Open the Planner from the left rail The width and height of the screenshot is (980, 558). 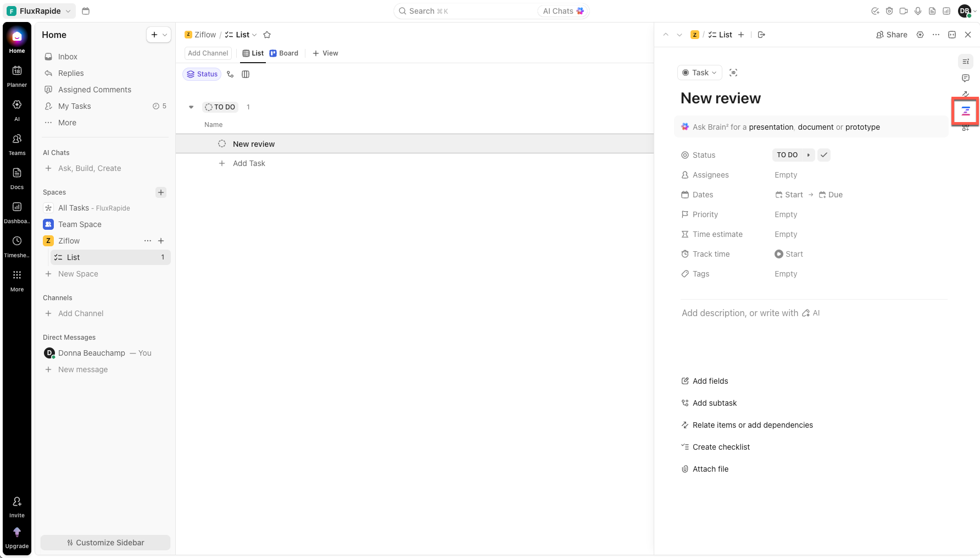click(17, 76)
